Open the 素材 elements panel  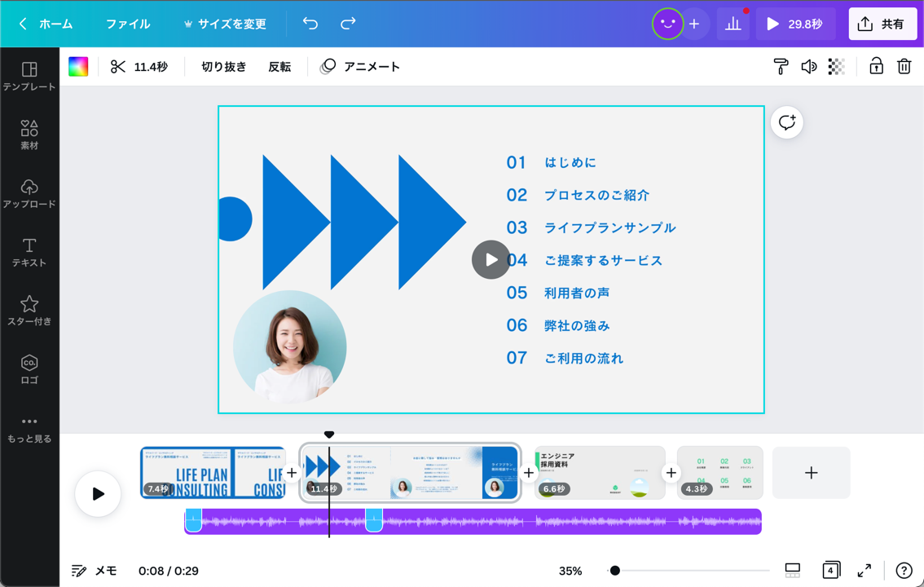click(29, 135)
